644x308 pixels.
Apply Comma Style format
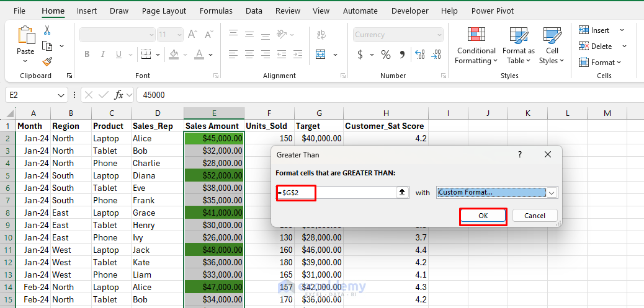pyautogui.click(x=402, y=54)
